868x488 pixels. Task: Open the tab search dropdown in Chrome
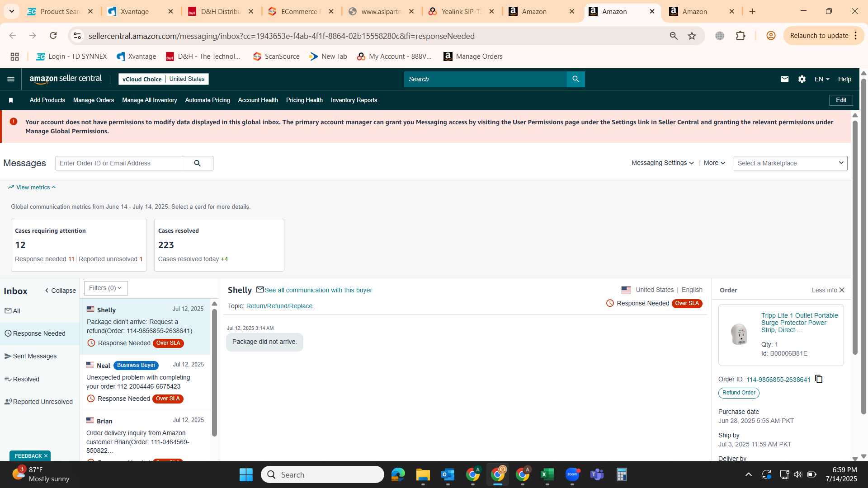(12, 11)
